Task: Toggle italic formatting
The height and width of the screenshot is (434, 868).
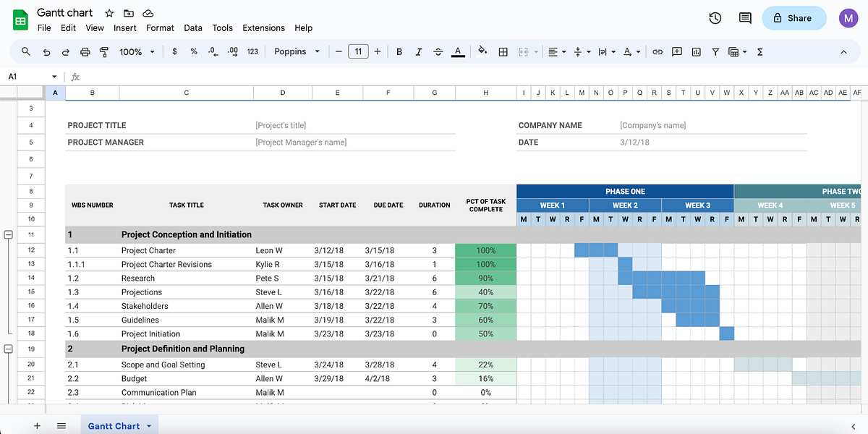Action: 418,51
